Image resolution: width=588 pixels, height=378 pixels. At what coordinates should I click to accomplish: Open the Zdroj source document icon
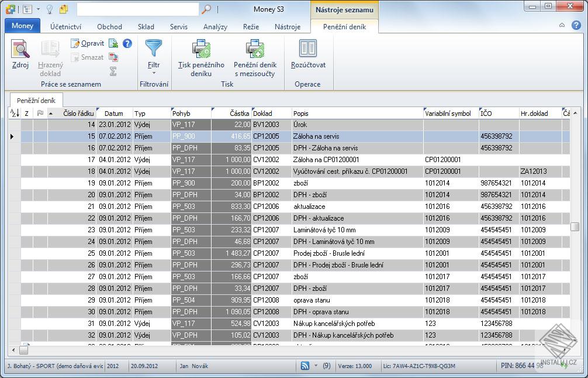[20, 50]
